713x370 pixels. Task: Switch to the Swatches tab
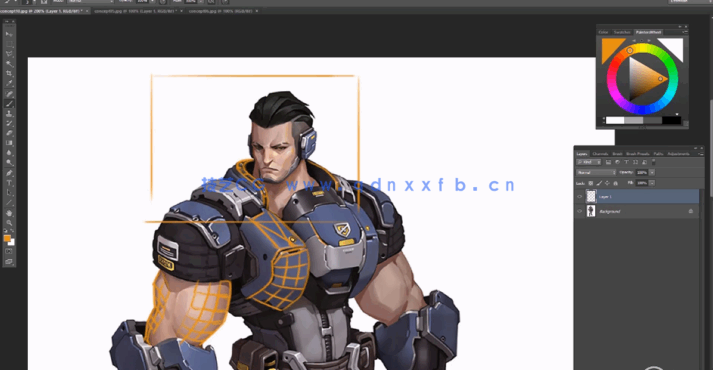(622, 32)
